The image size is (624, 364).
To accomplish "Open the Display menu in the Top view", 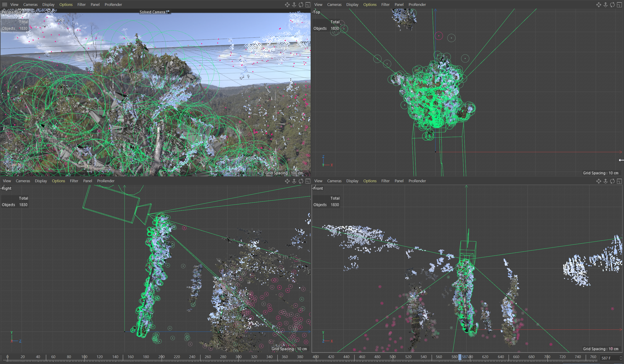I will (x=352, y=5).
